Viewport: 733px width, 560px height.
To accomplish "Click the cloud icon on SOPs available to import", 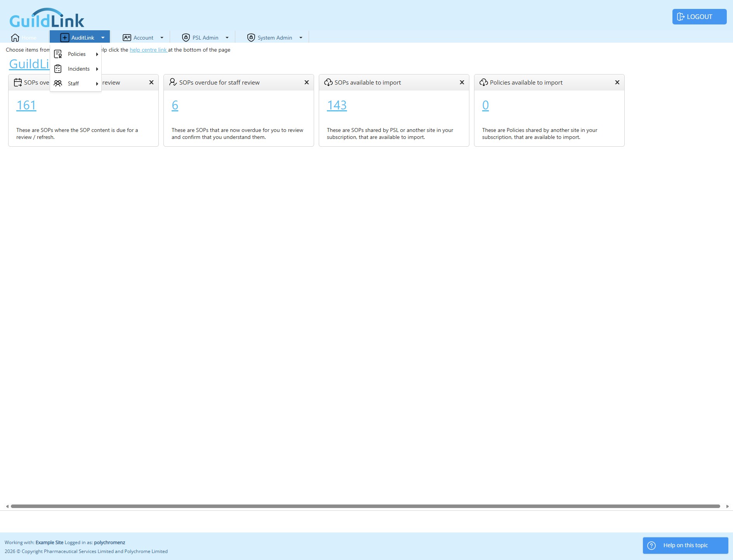I will pyautogui.click(x=328, y=82).
